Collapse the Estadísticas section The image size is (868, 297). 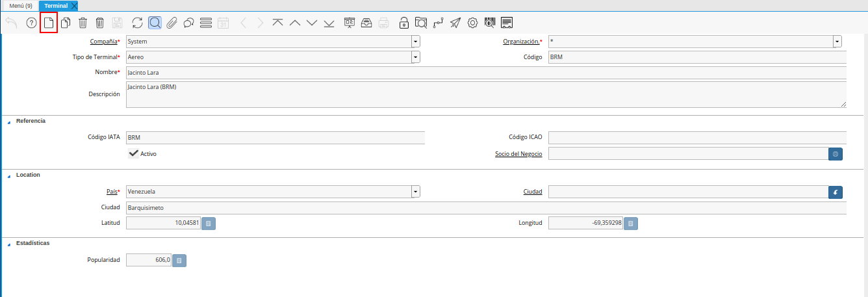point(9,244)
